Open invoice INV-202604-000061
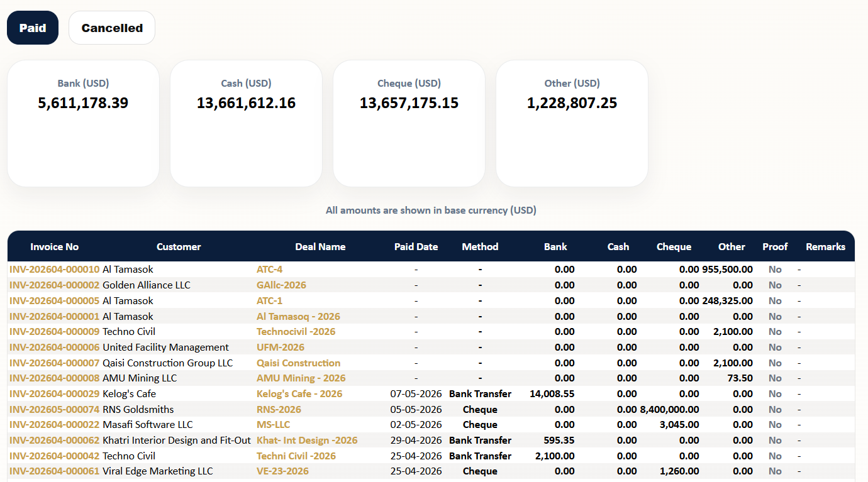 click(x=55, y=471)
